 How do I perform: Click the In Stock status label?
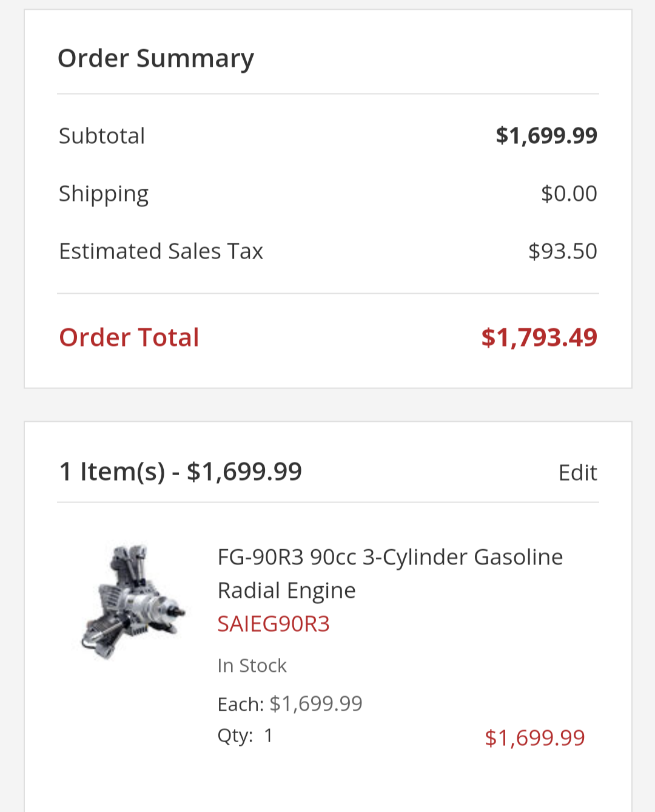pos(252,665)
